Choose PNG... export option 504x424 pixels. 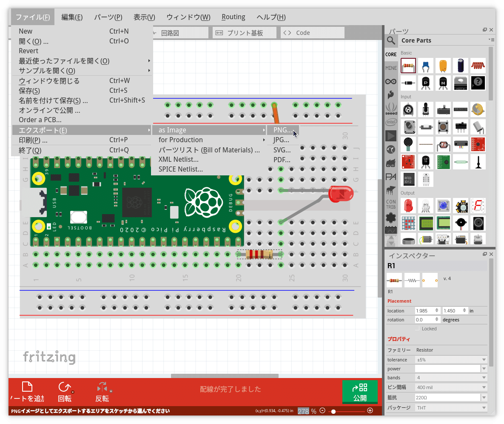tap(283, 130)
